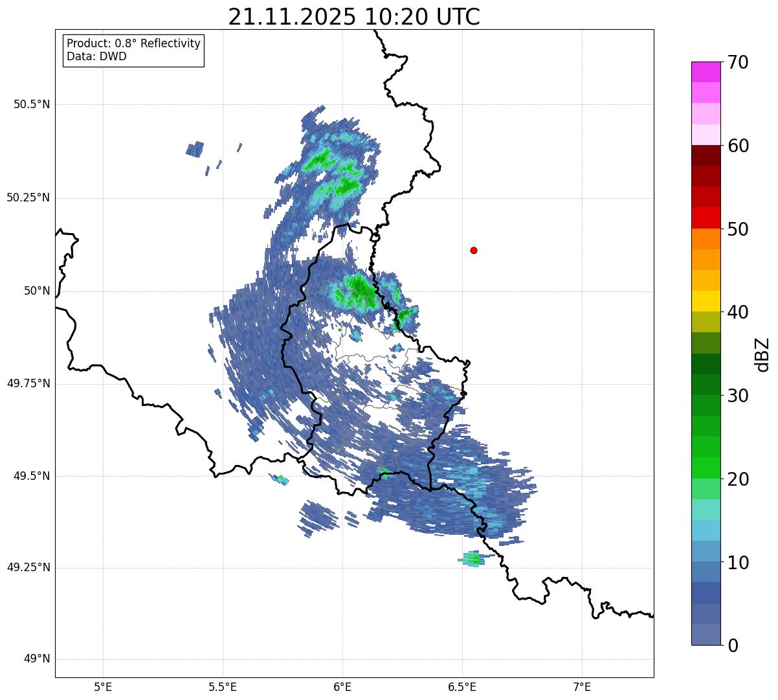Click the bright red colorbar segment above 50
Image resolution: width=778 pixels, height=700 pixels.
[x=706, y=218]
